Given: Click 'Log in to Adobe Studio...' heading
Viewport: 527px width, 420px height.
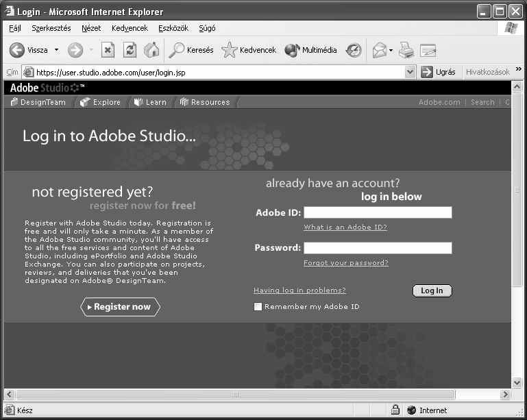Looking at the screenshot, I should [x=109, y=136].
